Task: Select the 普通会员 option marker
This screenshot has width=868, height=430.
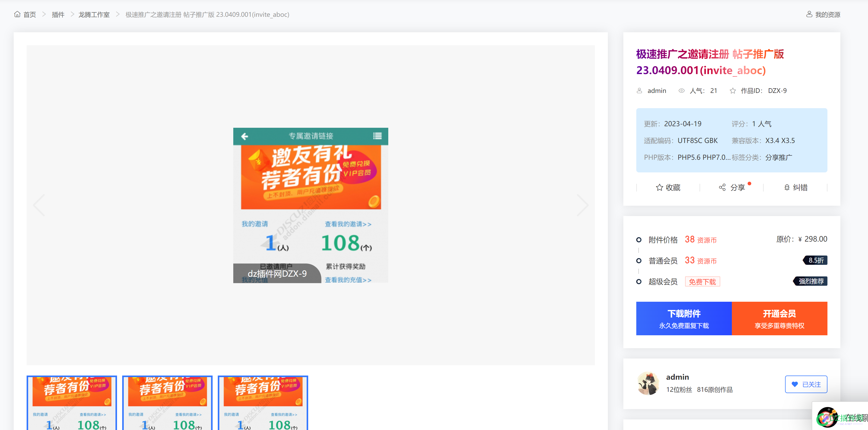Action: (x=639, y=261)
